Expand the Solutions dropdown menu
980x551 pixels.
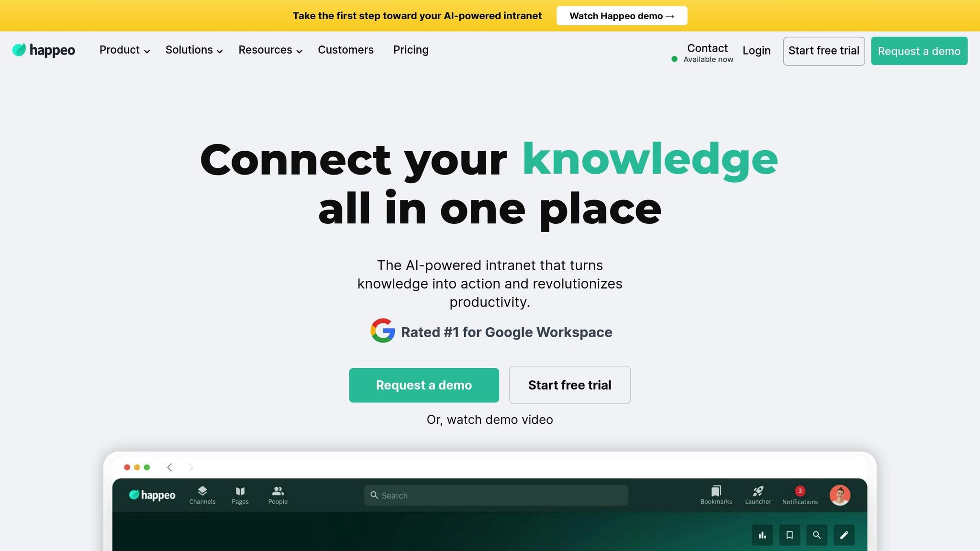[x=194, y=50]
